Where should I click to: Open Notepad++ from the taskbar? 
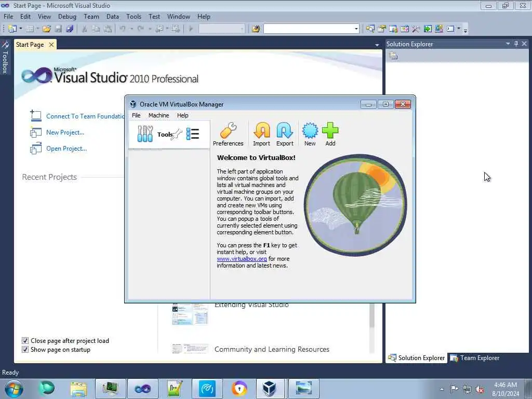coord(175,389)
